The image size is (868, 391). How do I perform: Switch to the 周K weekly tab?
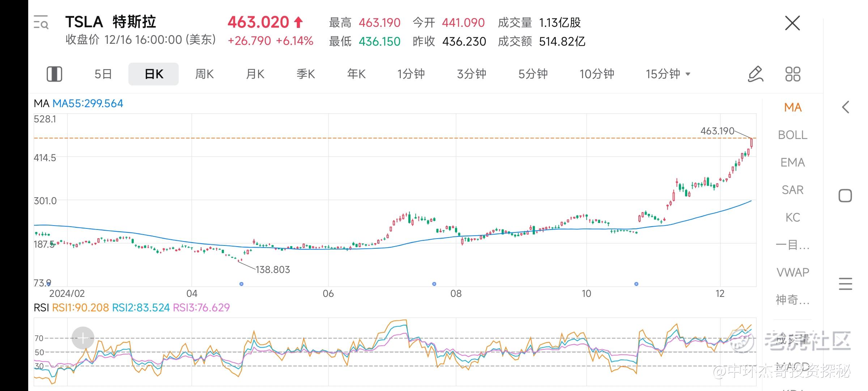[204, 74]
